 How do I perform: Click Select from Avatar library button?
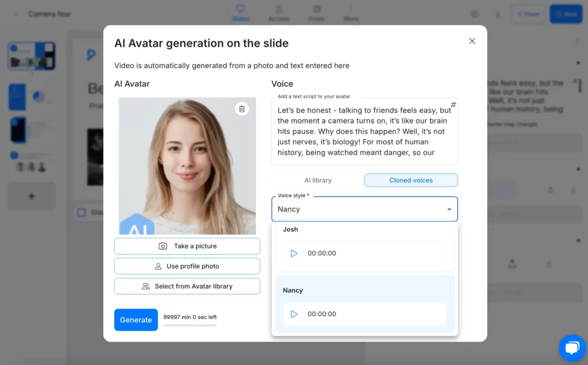187,286
